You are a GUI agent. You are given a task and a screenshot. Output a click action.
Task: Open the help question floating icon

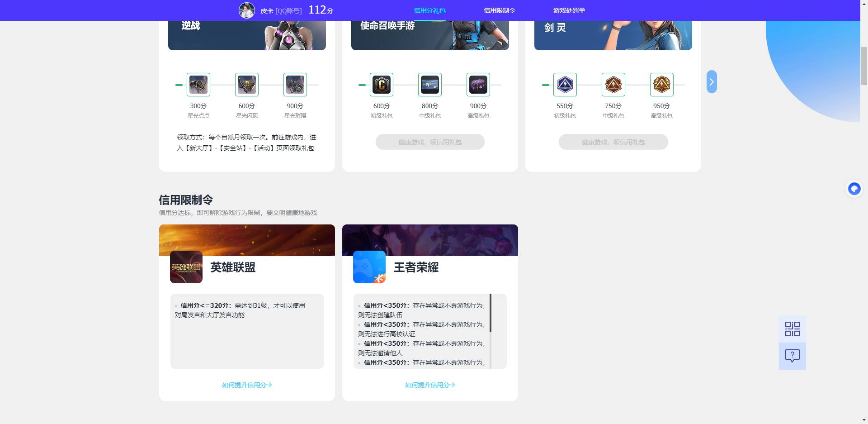coord(793,356)
